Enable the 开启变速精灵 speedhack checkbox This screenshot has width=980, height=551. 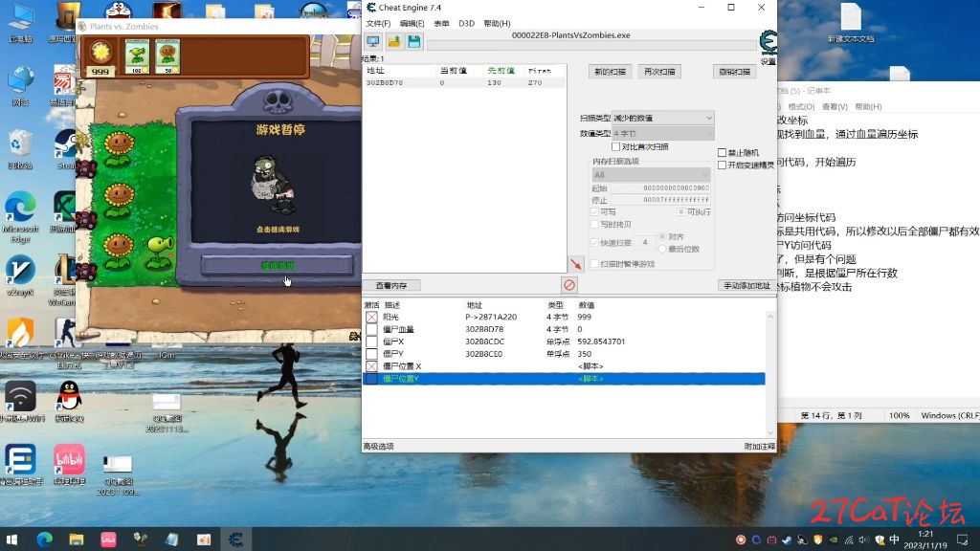pyautogui.click(x=722, y=165)
